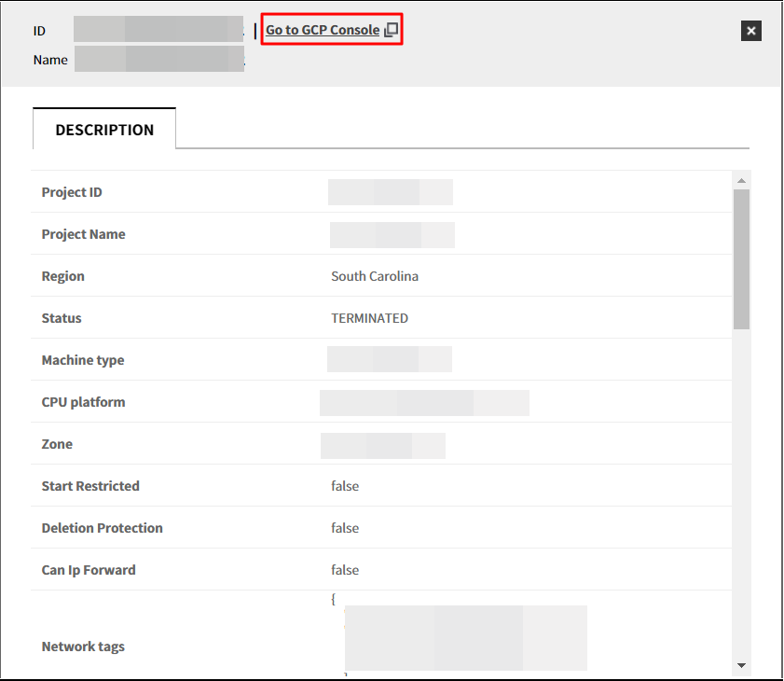Image resolution: width=784 pixels, height=681 pixels.
Task: Click the Project ID row label
Action: click(72, 192)
